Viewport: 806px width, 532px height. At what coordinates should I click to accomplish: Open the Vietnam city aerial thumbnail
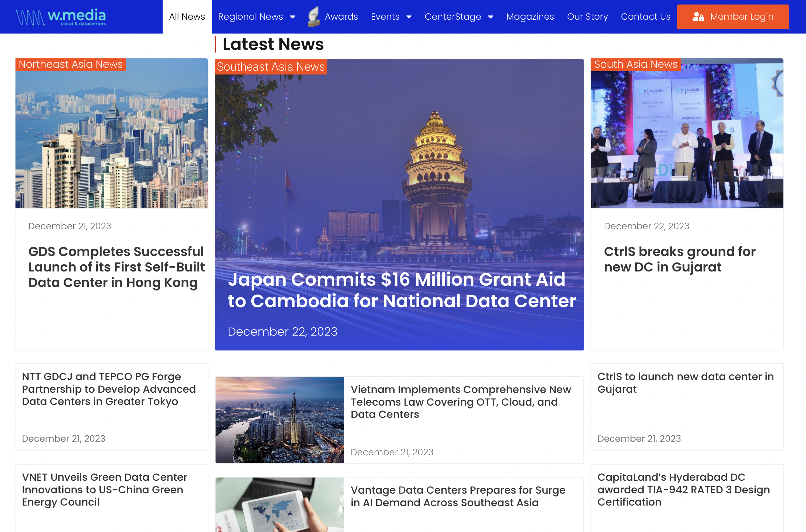click(x=280, y=420)
